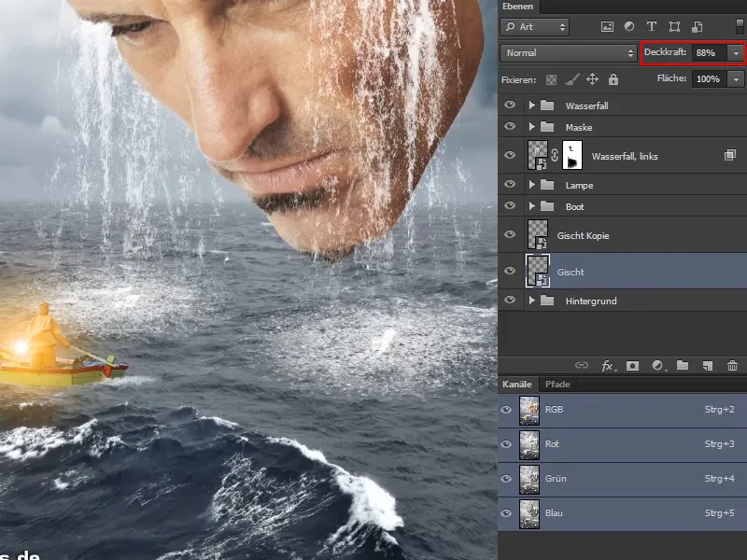Expand the Boot group

point(531,206)
